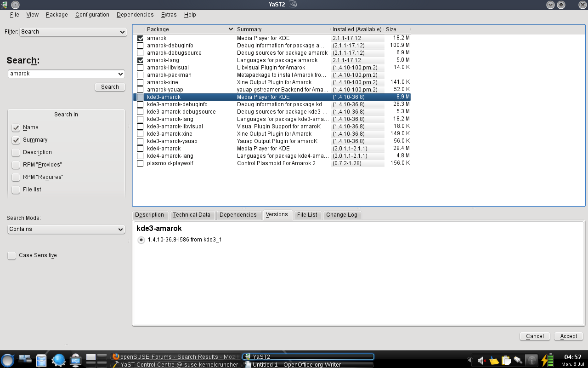The height and width of the screenshot is (368, 588).
Task: Click the device notifier plug tray icon
Action: pos(518,361)
